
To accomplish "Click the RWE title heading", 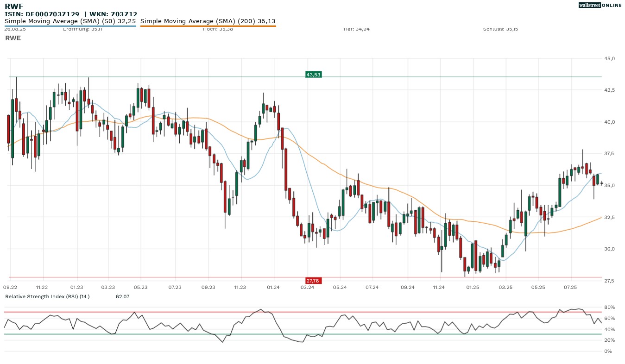I will click(14, 6).
